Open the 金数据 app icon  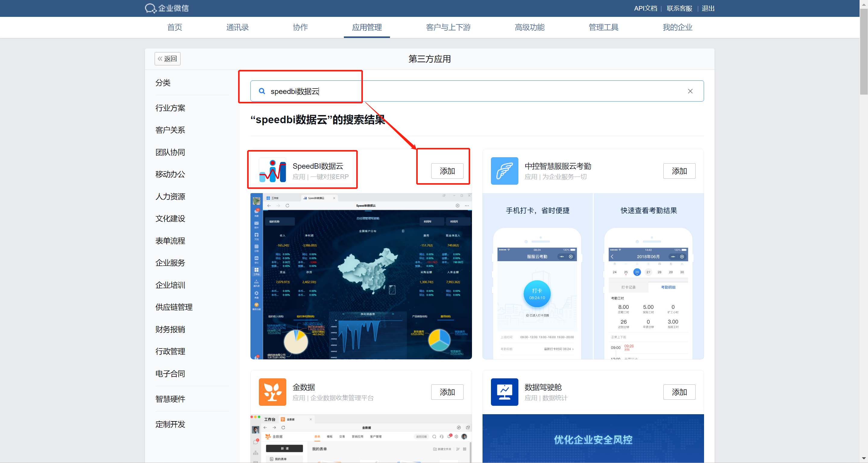272,392
